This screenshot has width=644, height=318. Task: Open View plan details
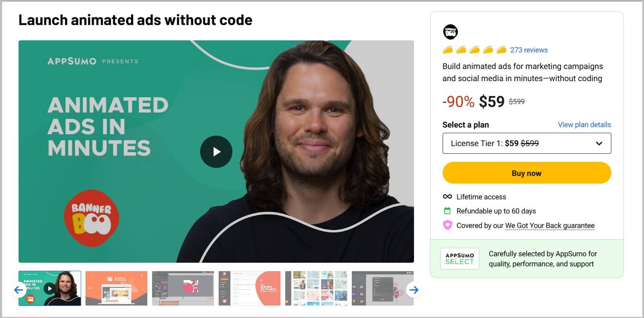coord(584,124)
